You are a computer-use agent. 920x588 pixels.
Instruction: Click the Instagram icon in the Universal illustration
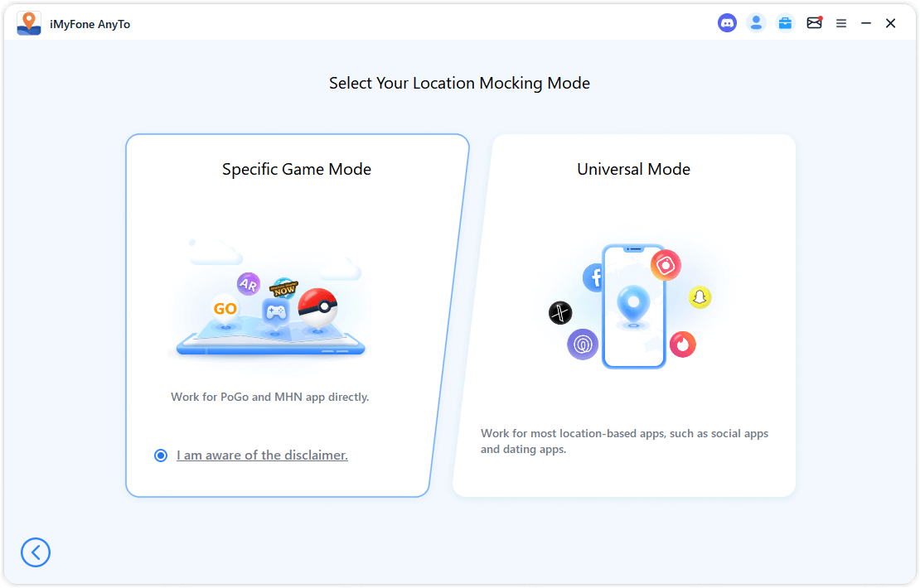point(665,265)
